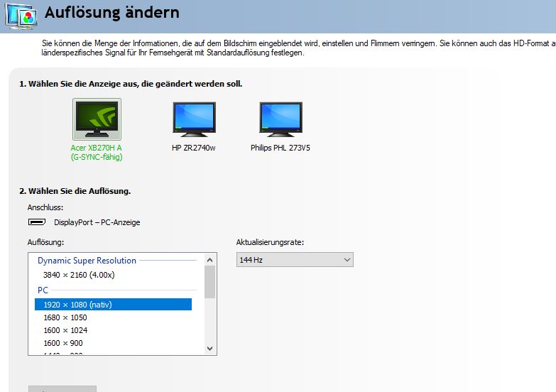
Task: Click the Auflösung ändern header icon
Action: click(21, 16)
